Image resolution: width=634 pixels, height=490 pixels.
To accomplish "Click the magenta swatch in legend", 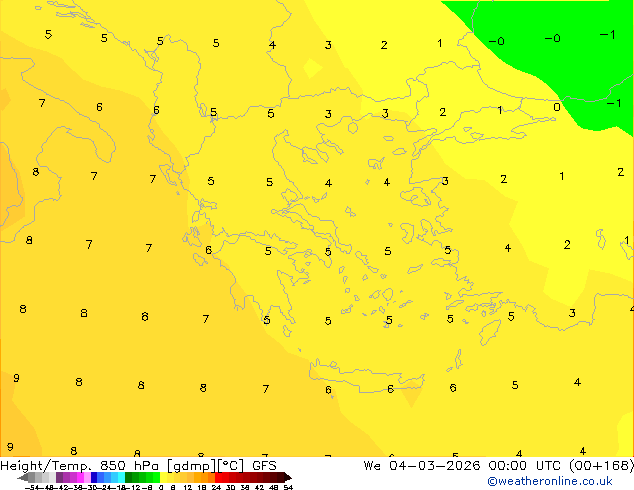I will [x=80, y=477].
